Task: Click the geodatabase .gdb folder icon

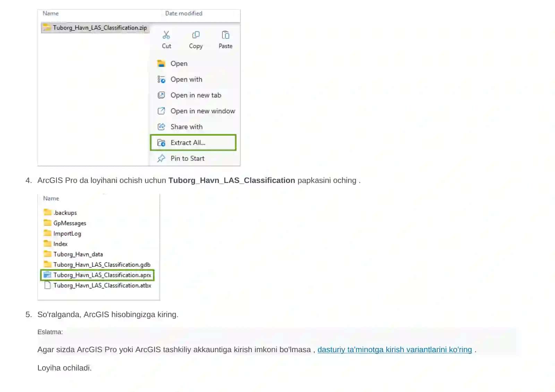Action: (x=48, y=264)
